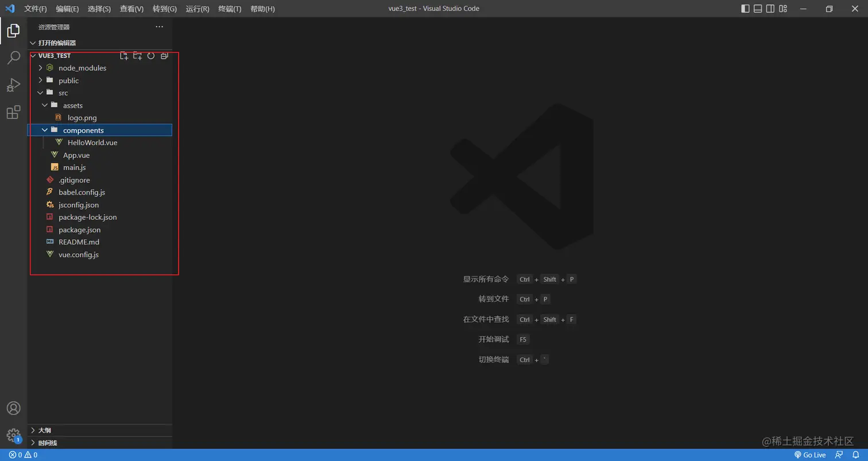Toggle the primary side bar layout icon

[x=745, y=9]
